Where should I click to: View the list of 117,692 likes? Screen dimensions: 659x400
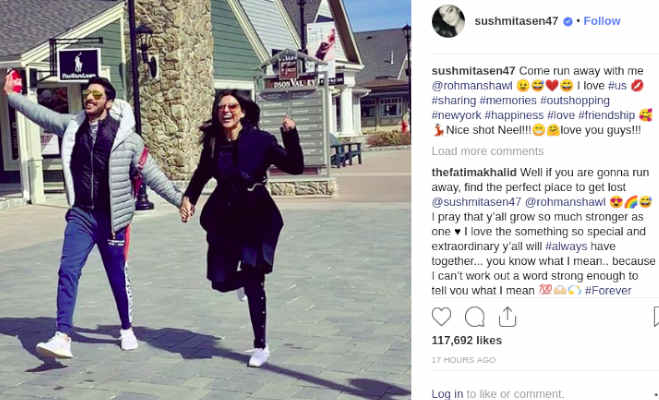click(x=467, y=340)
